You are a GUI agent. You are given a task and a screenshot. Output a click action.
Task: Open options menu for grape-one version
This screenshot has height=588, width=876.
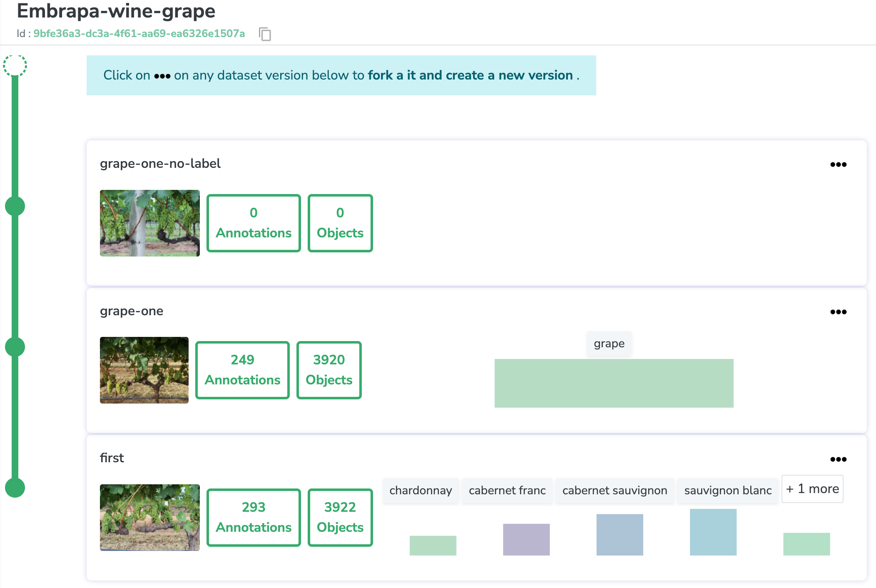[838, 312]
